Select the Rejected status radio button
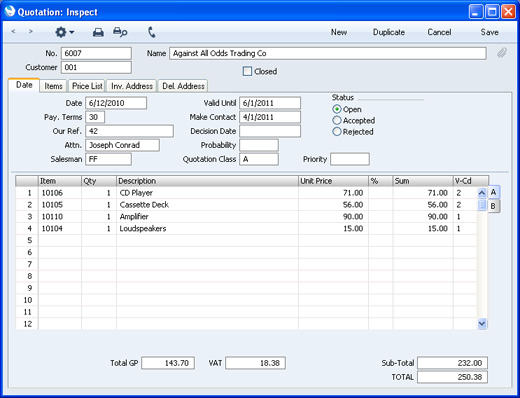 [x=337, y=132]
